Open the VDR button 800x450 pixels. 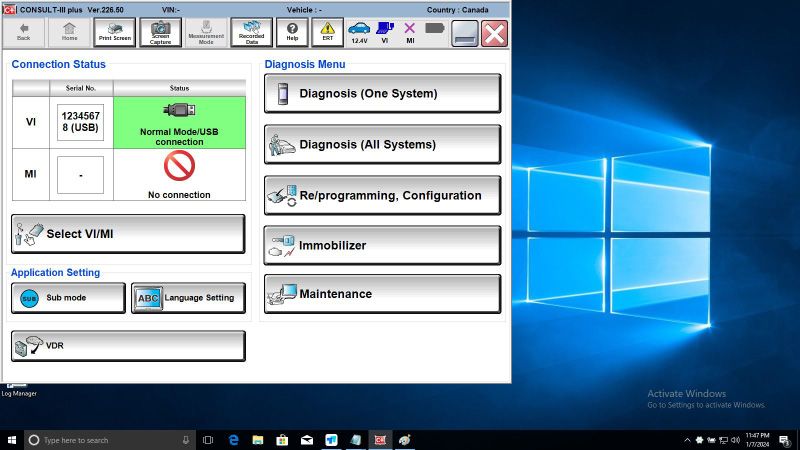coord(128,346)
